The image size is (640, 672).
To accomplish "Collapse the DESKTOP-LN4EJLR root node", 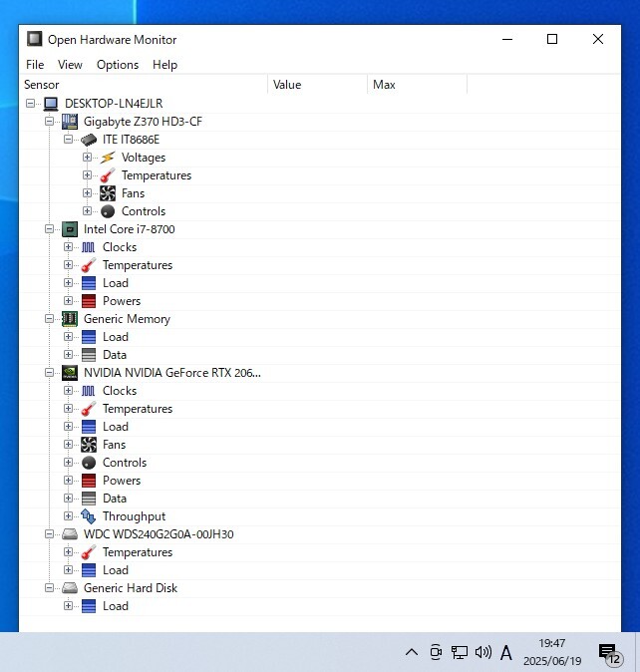I will pos(31,104).
